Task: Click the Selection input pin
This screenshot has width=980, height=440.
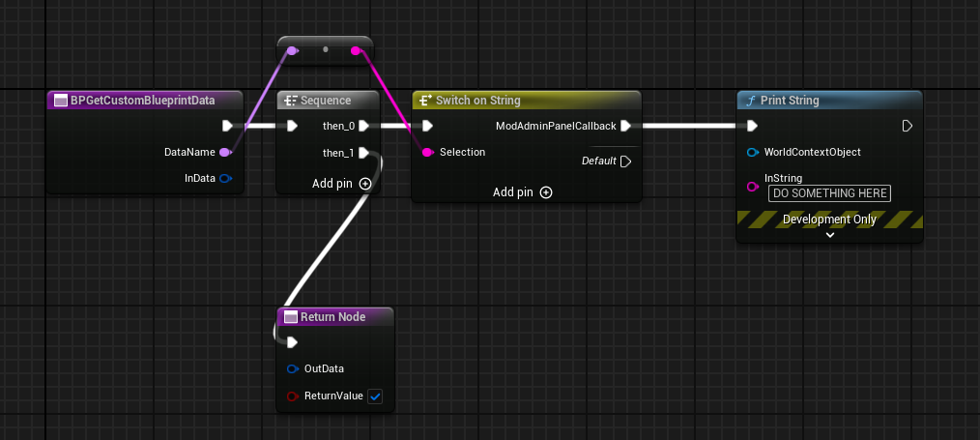Action: coord(427,152)
